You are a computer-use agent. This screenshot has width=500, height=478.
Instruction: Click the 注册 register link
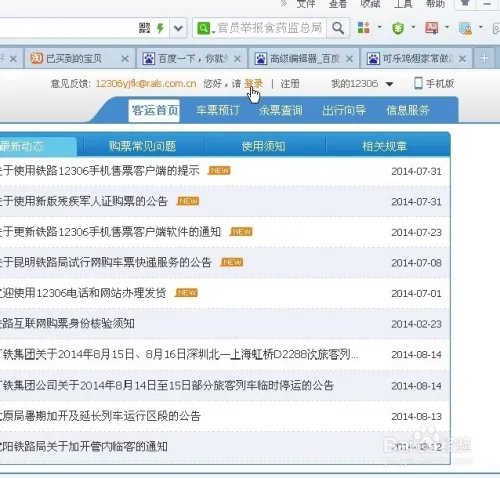click(290, 83)
